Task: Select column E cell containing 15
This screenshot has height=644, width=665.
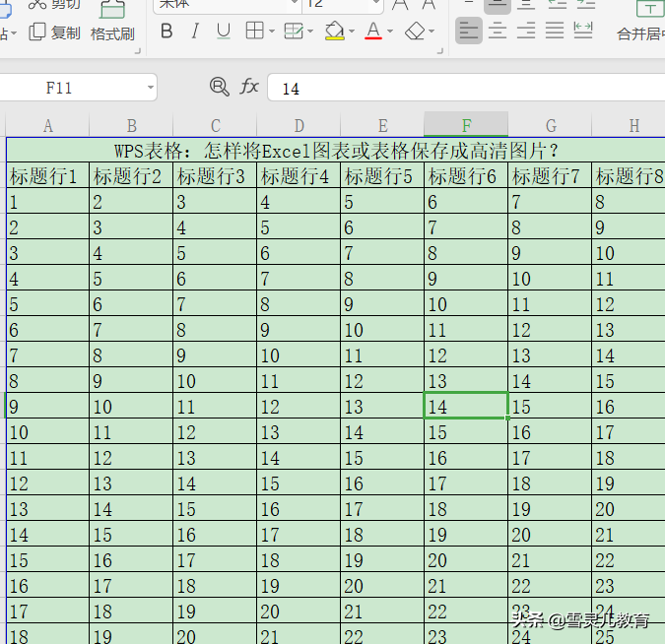Action: pyautogui.click(x=382, y=457)
